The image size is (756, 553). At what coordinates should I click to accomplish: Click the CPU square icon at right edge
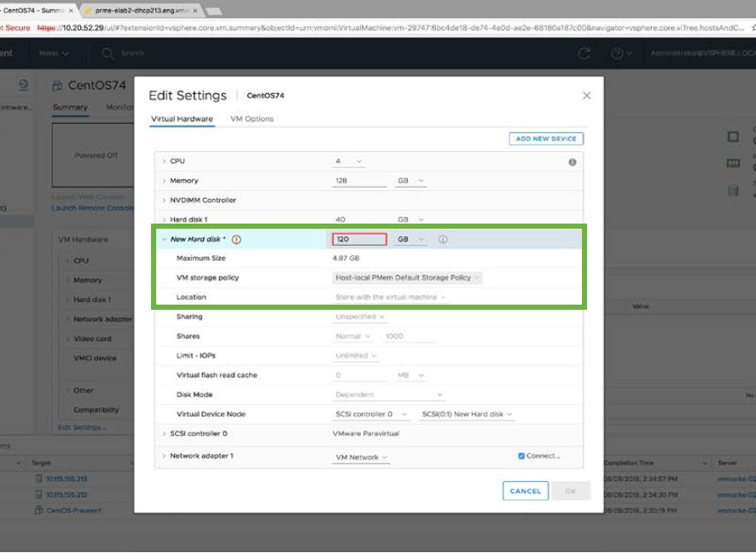(x=733, y=137)
